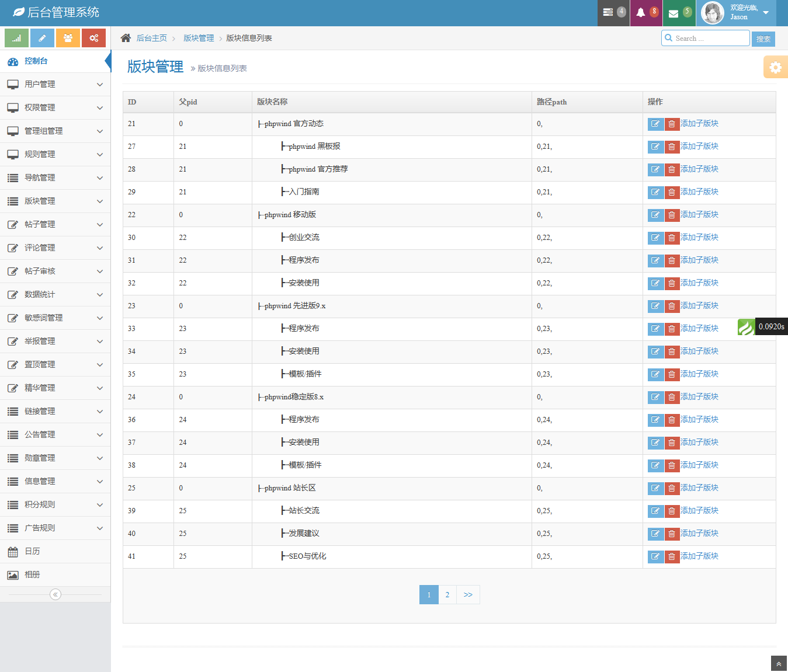Expand the 用户管理 sidebar menu
The image size is (788, 672).
[x=55, y=84]
